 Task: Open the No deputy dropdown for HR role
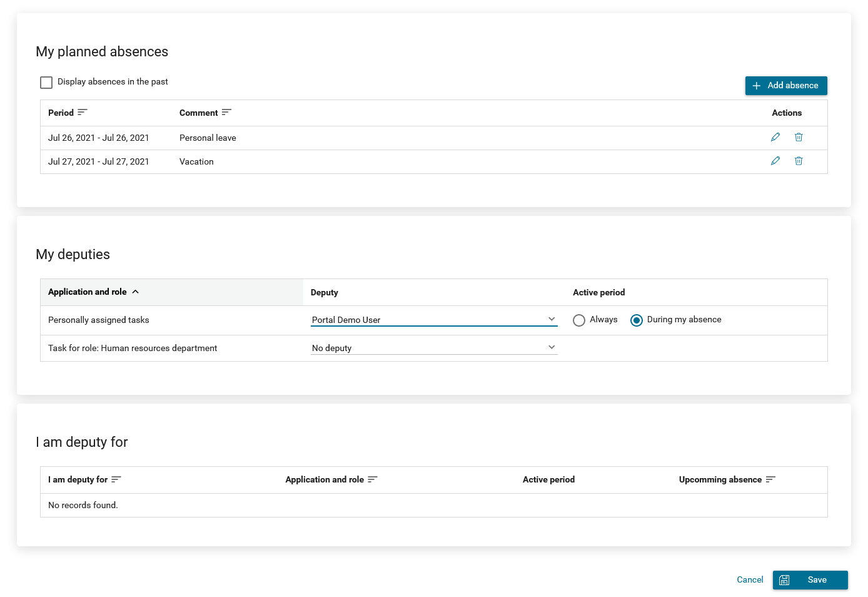[x=434, y=347]
